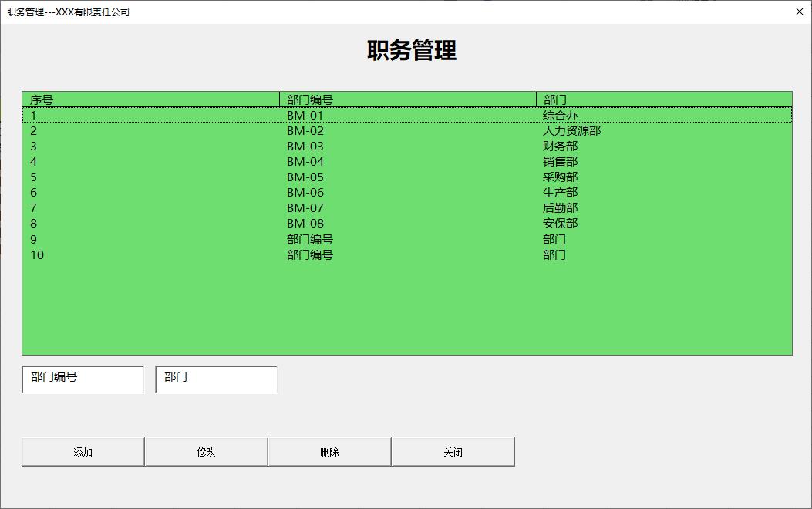Image resolution: width=812 pixels, height=509 pixels.
Task: Select the 销售部 department row
Action: pos(308,161)
